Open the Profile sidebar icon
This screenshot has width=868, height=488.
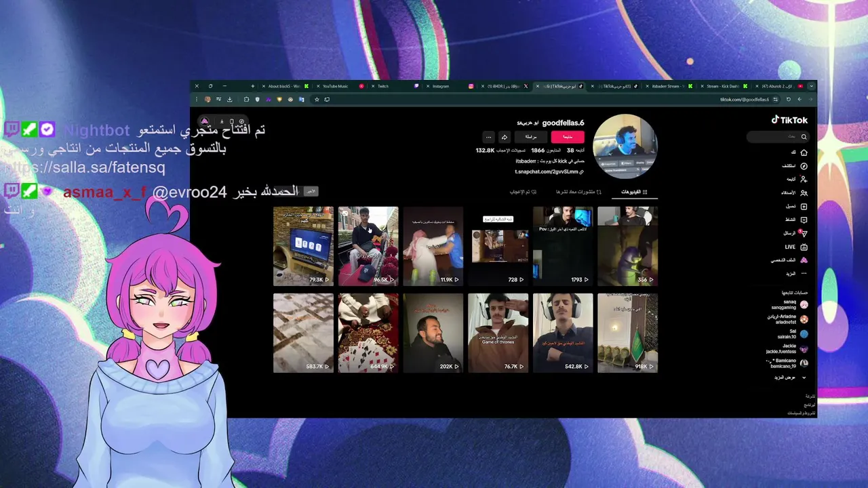pos(804,260)
